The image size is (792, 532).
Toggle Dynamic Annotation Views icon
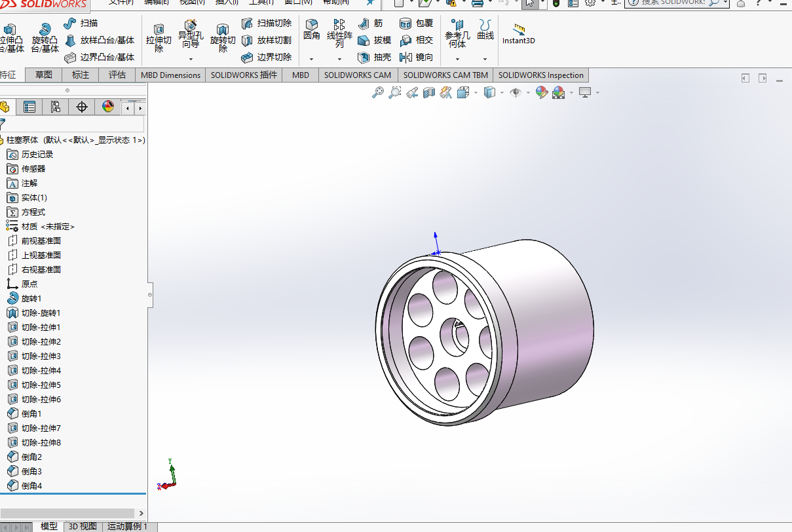pos(446,93)
